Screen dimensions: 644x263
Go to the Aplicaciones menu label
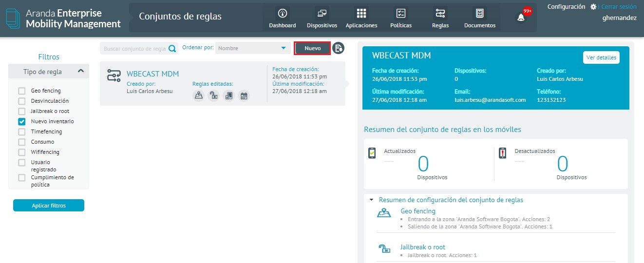pos(361,25)
